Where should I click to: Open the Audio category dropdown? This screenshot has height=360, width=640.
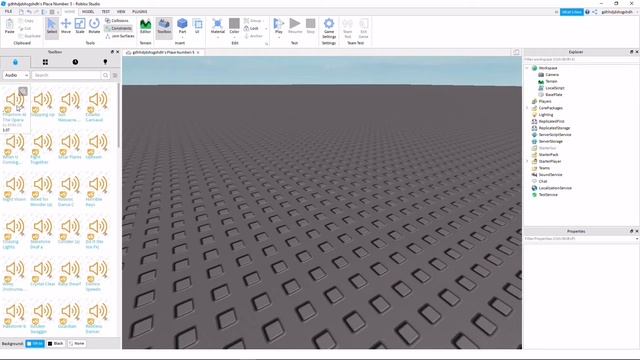tap(16, 75)
